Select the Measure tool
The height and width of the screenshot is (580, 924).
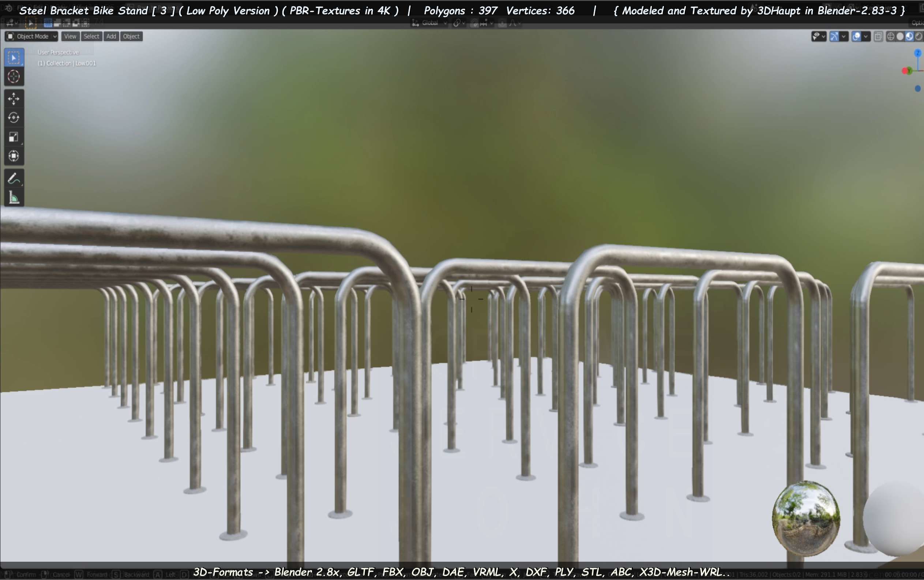click(14, 198)
